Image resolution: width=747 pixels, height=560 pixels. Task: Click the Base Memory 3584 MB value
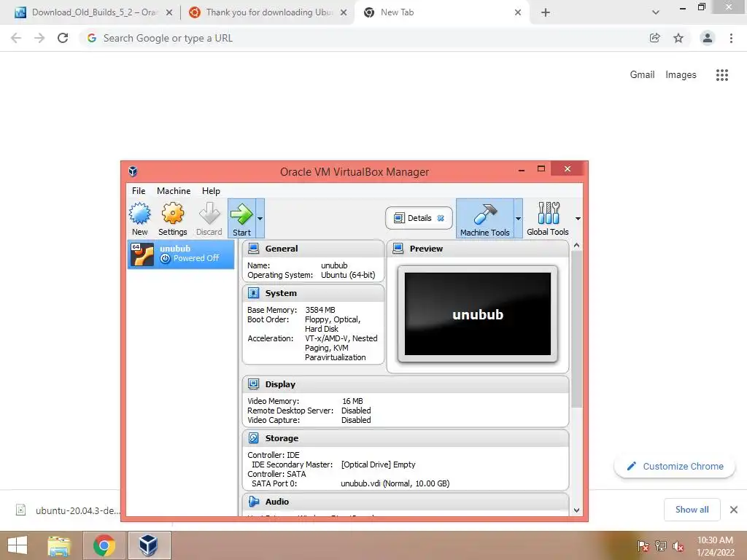click(x=320, y=310)
